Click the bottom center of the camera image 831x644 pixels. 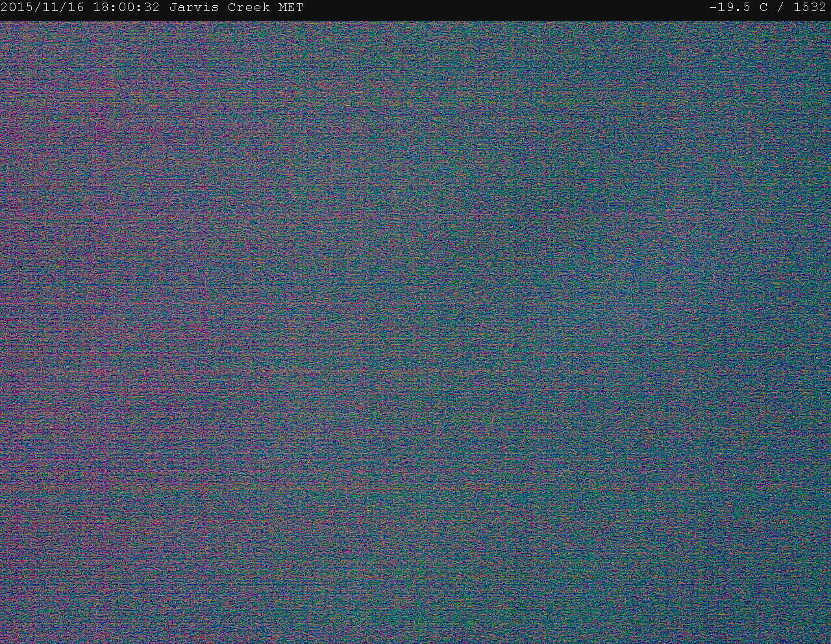coord(415,617)
